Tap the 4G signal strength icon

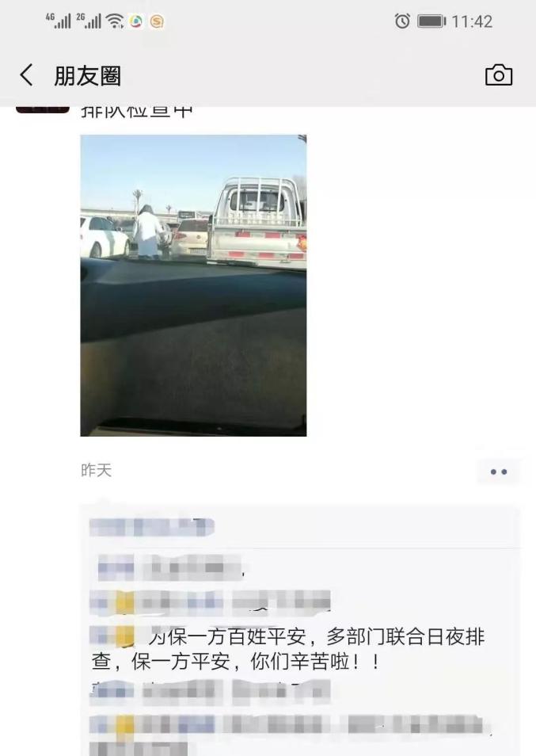(x=59, y=21)
